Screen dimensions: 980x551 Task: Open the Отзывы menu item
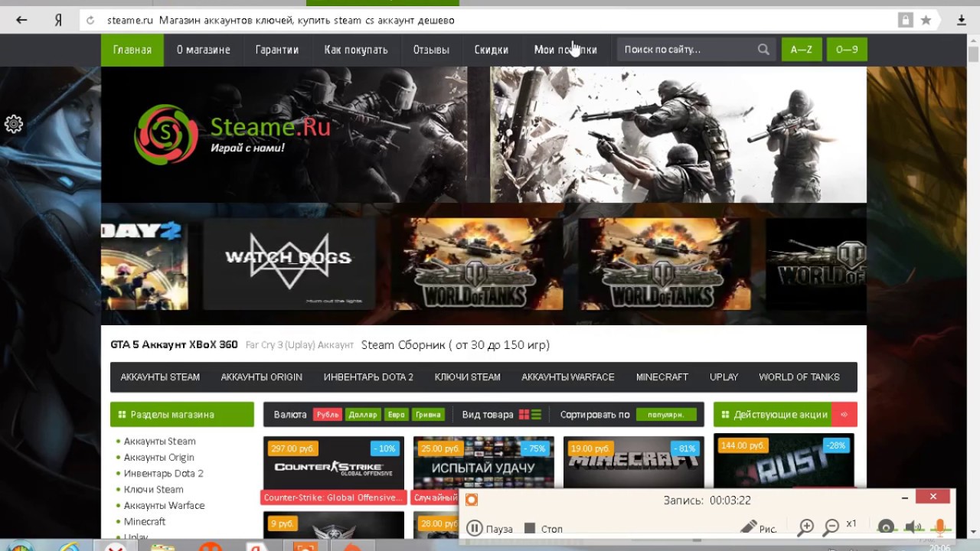point(431,50)
